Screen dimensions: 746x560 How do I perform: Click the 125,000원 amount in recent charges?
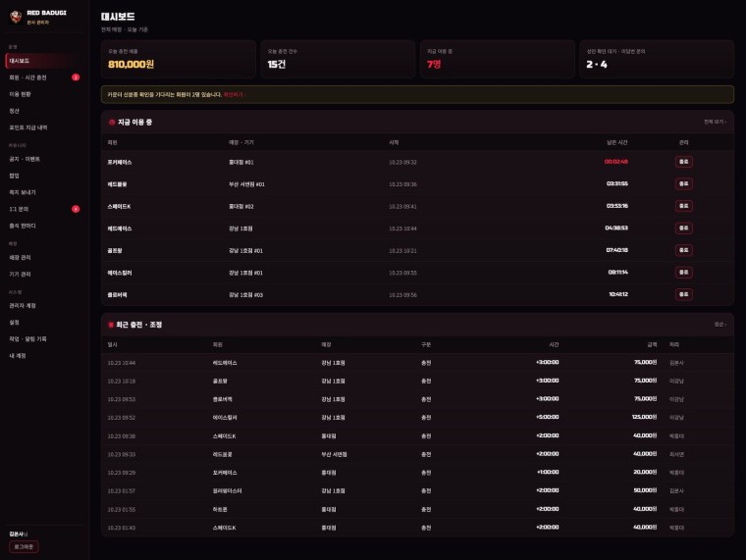tap(644, 417)
